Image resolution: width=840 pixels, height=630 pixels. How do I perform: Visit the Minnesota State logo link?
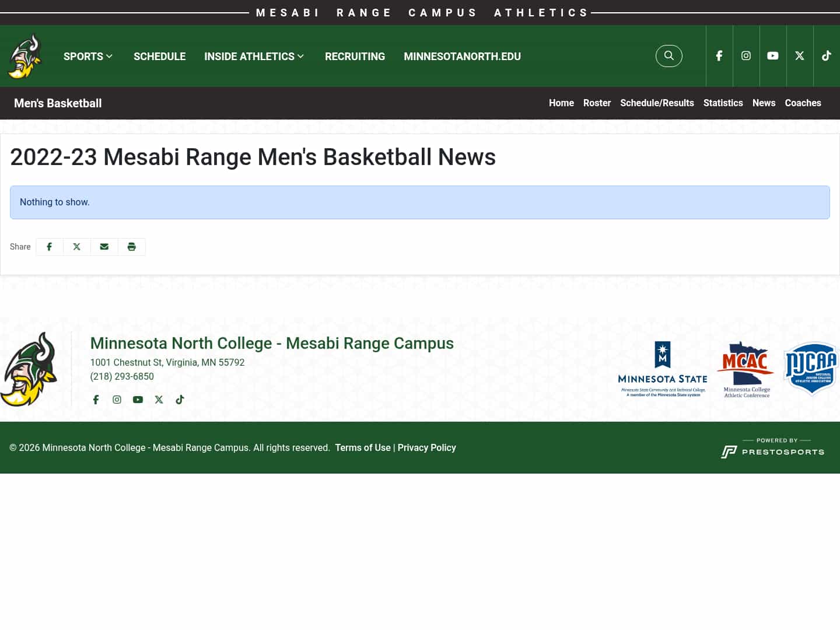coord(663,369)
